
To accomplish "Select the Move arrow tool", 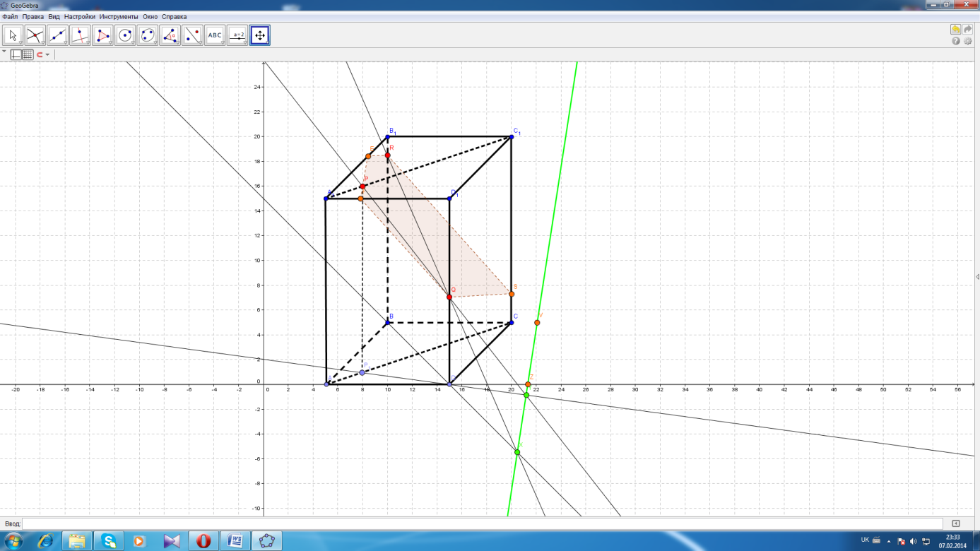I will (13, 35).
